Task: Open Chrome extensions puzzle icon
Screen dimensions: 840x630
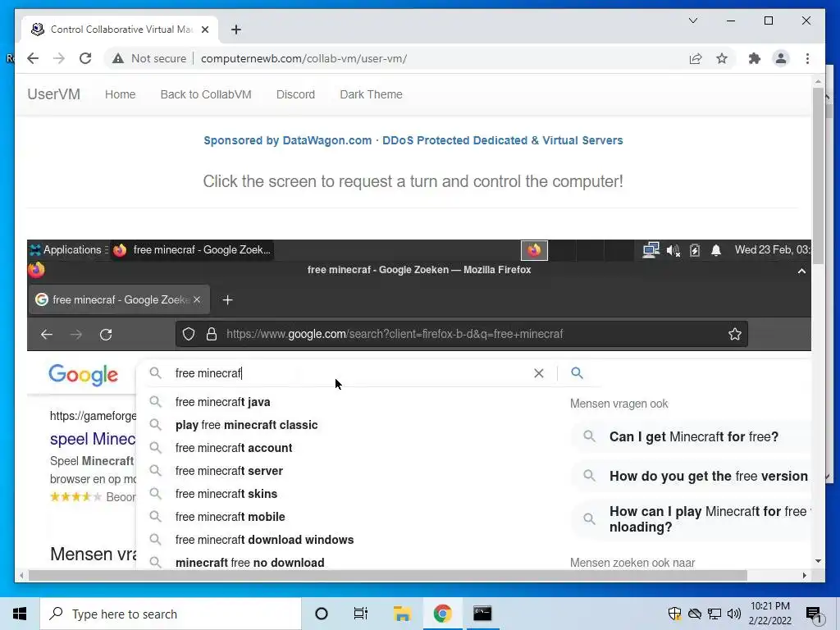Action: point(755,58)
